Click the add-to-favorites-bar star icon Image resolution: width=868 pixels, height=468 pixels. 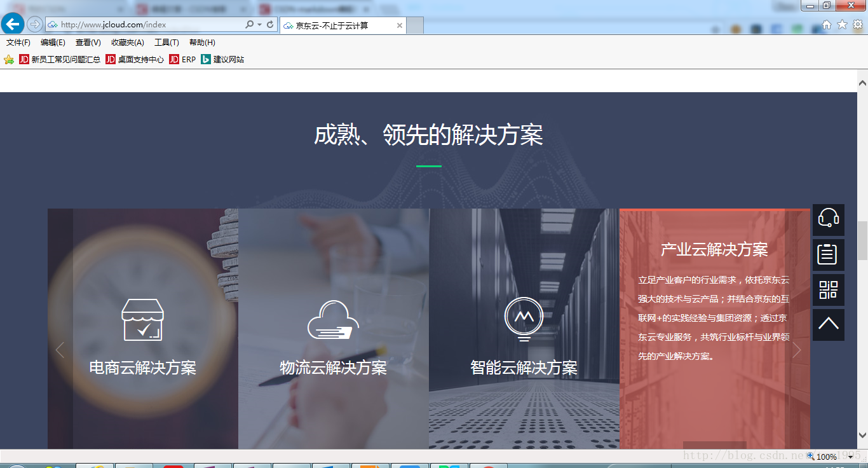(x=9, y=59)
